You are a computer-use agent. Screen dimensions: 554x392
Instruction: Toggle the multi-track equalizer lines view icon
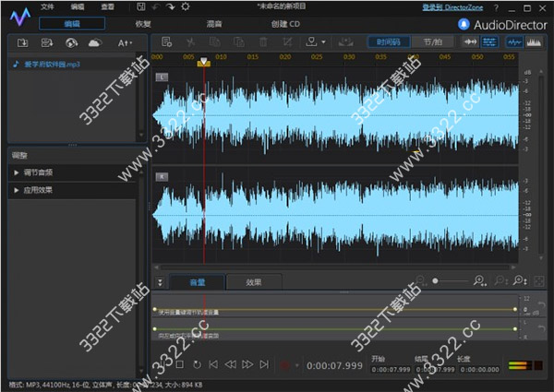tap(489, 42)
